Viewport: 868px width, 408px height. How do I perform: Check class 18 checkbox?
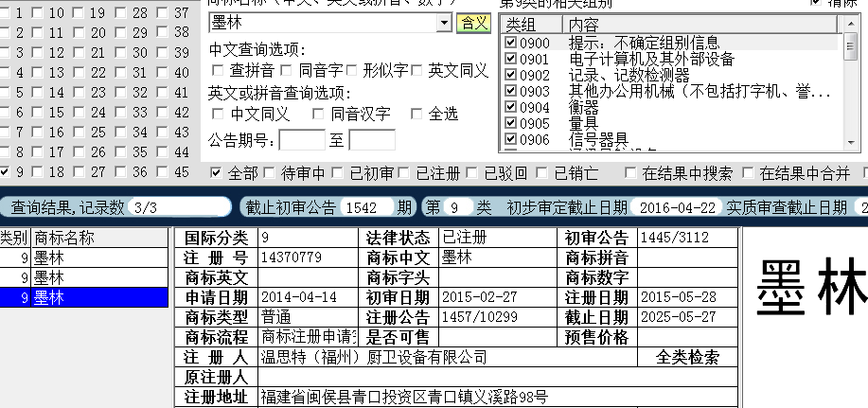[37, 172]
